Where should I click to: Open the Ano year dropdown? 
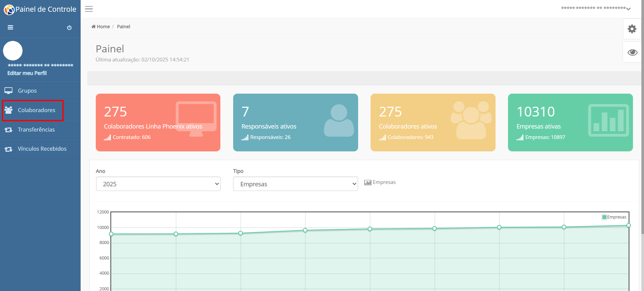click(x=158, y=184)
